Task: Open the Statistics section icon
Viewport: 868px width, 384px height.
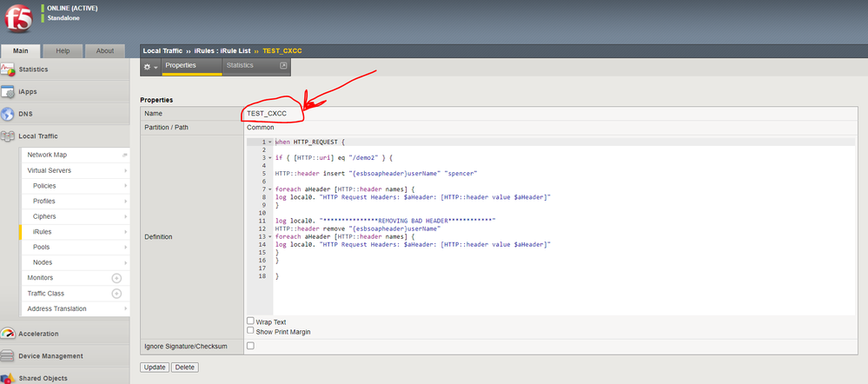Action: coord(9,70)
